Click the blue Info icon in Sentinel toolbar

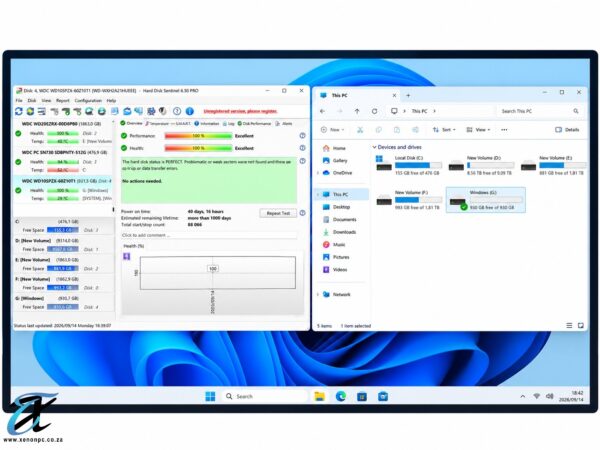[190, 111]
